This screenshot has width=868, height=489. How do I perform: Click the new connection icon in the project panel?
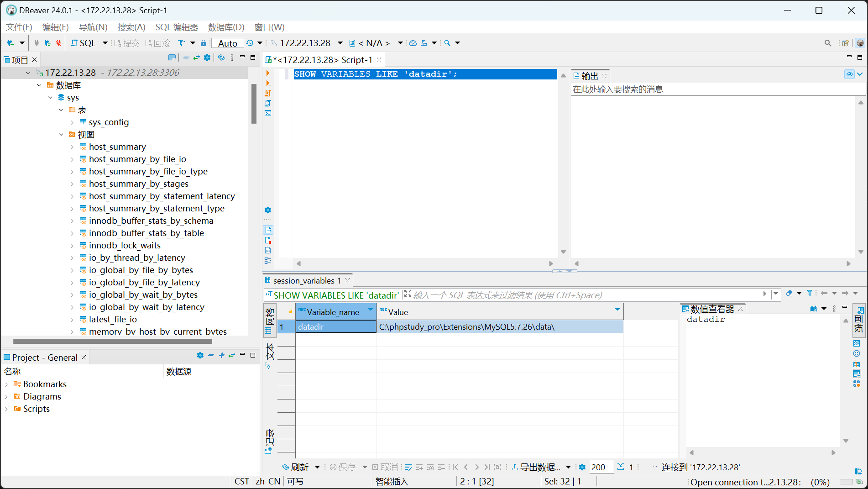[172, 58]
